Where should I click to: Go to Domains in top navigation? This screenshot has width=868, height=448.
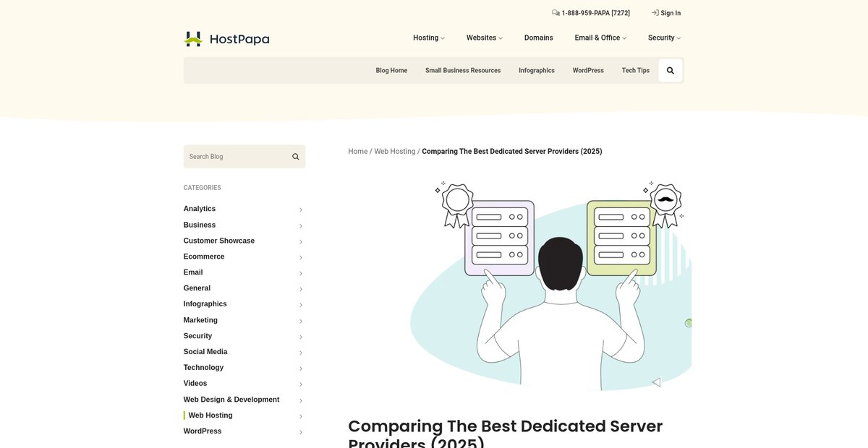tap(539, 38)
